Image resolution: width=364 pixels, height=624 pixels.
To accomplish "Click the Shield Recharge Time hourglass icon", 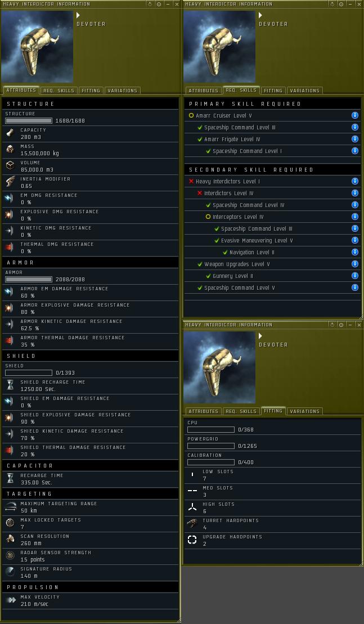I will tap(10, 385).
